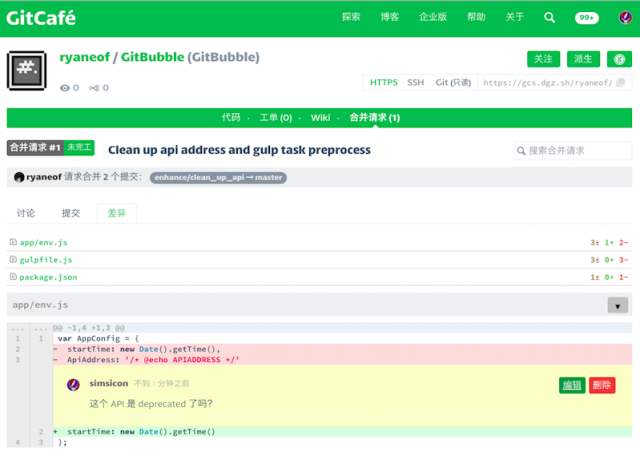Click file icon next to app/env.js
640x456 pixels.
(13, 242)
